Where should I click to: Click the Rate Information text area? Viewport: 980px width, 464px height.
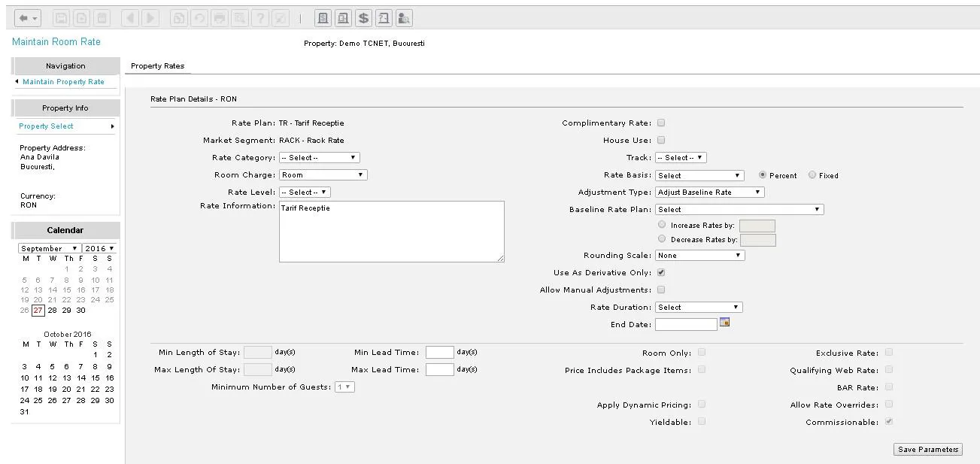(392, 232)
